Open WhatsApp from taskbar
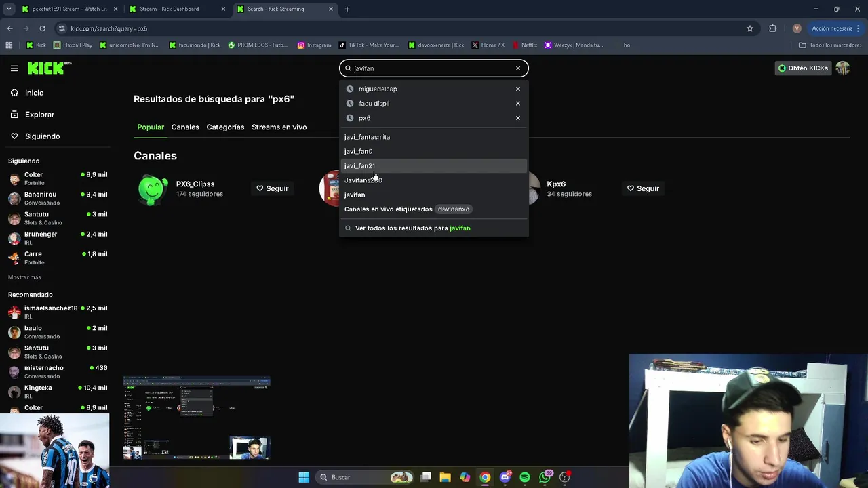The height and width of the screenshot is (488, 868). click(x=545, y=477)
